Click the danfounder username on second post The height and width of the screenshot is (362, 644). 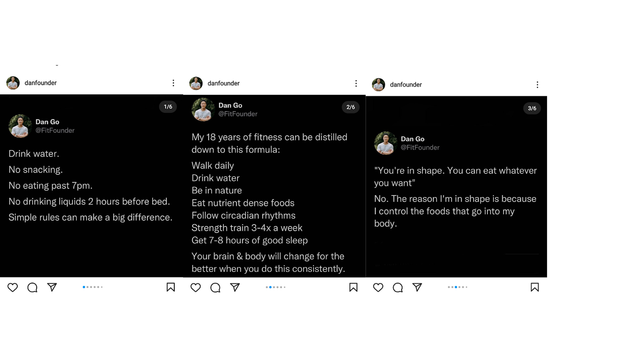(x=223, y=83)
